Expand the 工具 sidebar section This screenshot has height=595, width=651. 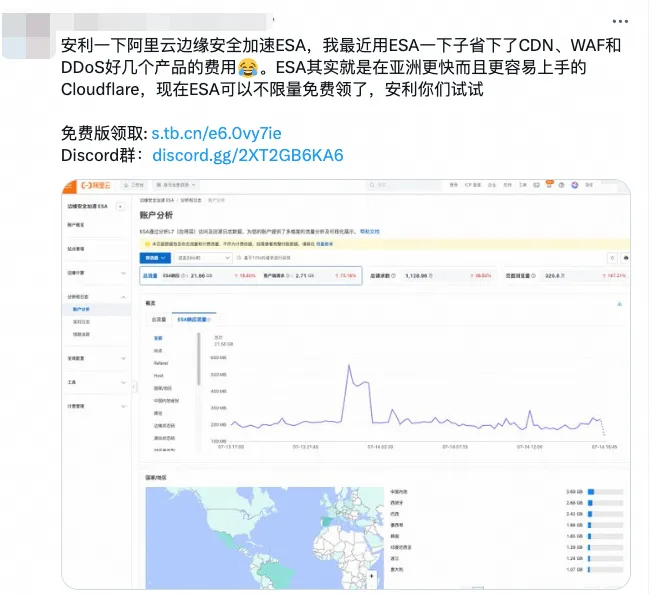(x=96, y=382)
